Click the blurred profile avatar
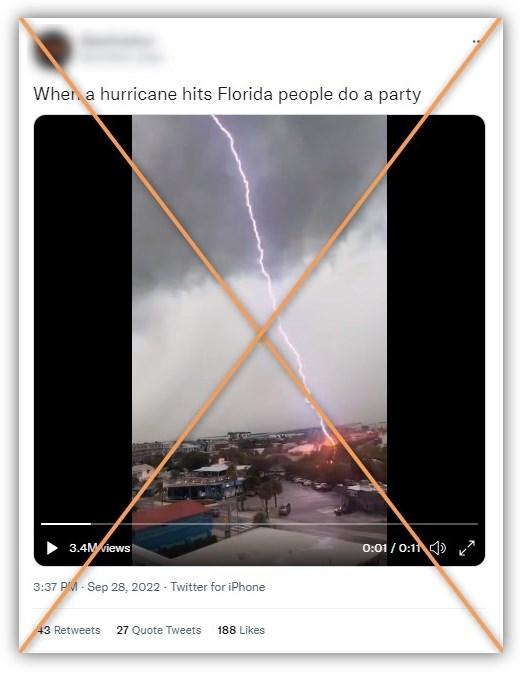Viewport: 523px width, 673px height. [51, 49]
